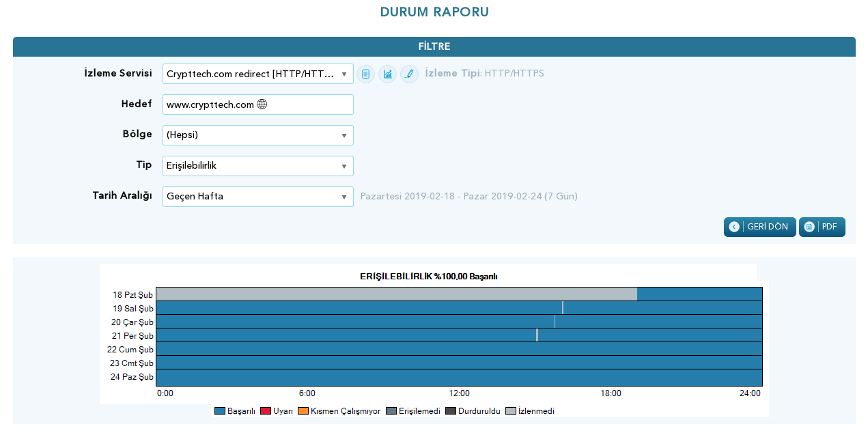This screenshot has height=433, width=868.
Task: Open the chart icon beside İzleme Servisi
Action: coord(387,74)
